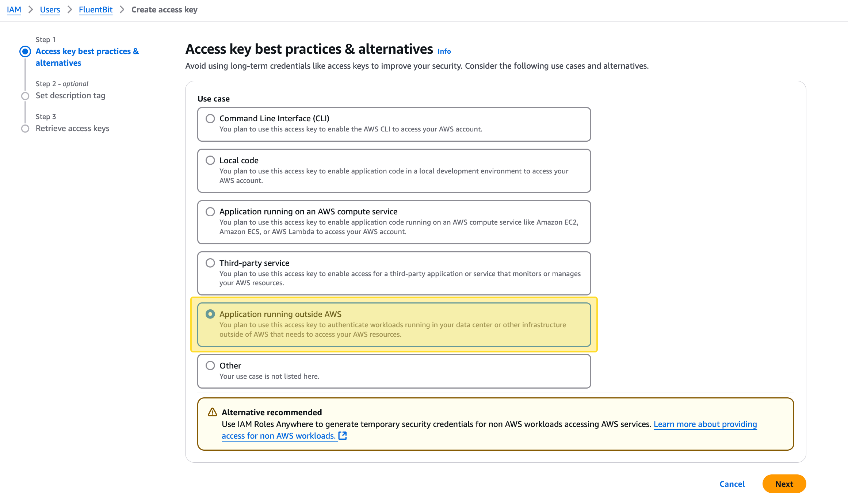Image resolution: width=848 pixels, height=504 pixels.
Task: Click the external link icon after non AWS workloads
Action: click(x=343, y=436)
